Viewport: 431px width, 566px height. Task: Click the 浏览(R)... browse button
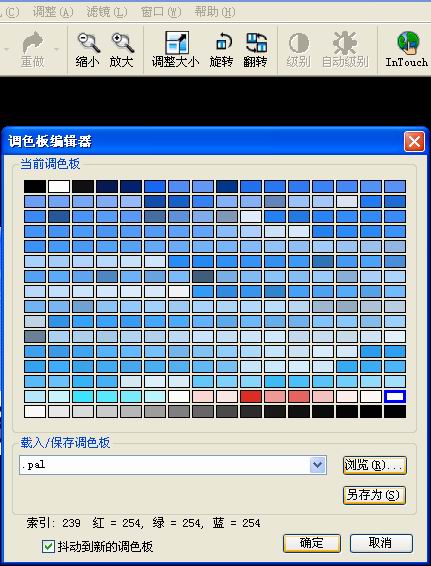pyautogui.click(x=375, y=465)
